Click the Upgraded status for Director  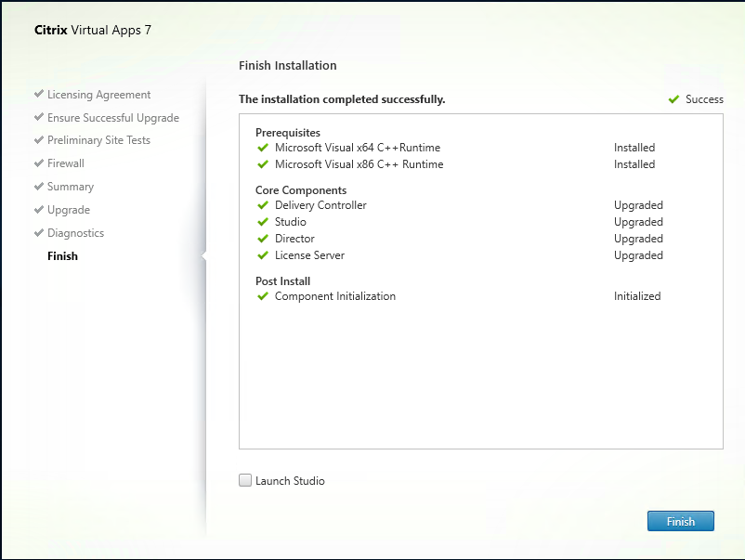638,239
